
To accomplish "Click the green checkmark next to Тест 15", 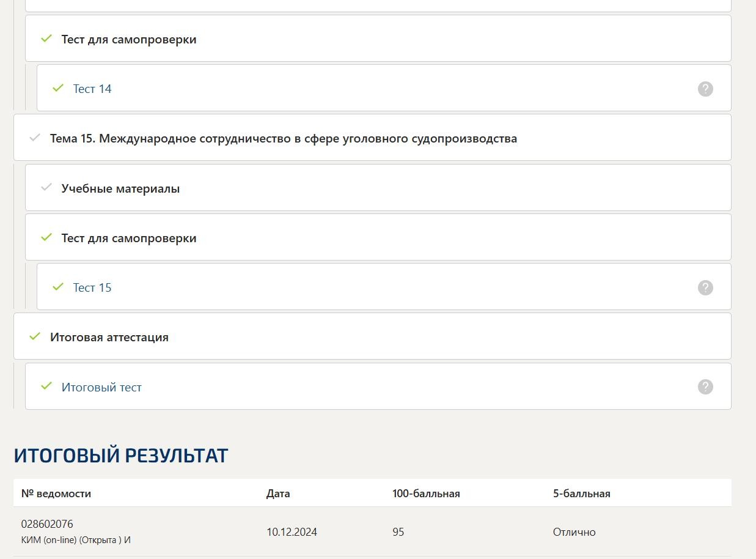I will pyautogui.click(x=58, y=287).
